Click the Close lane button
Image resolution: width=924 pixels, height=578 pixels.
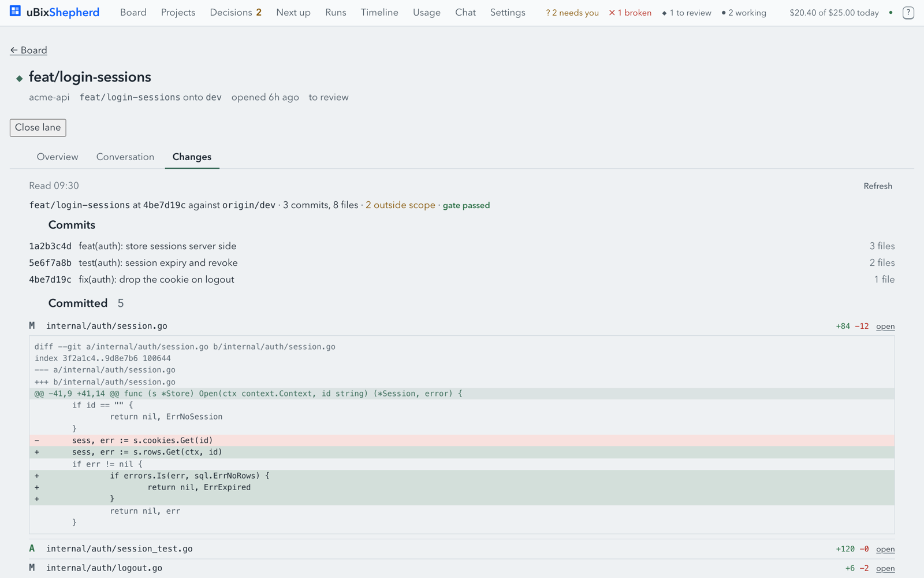[38, 128]
